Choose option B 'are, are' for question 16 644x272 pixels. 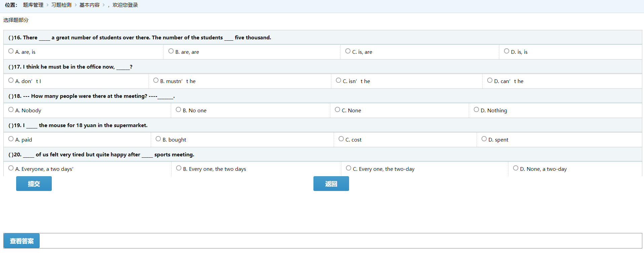tap(171, 51)
